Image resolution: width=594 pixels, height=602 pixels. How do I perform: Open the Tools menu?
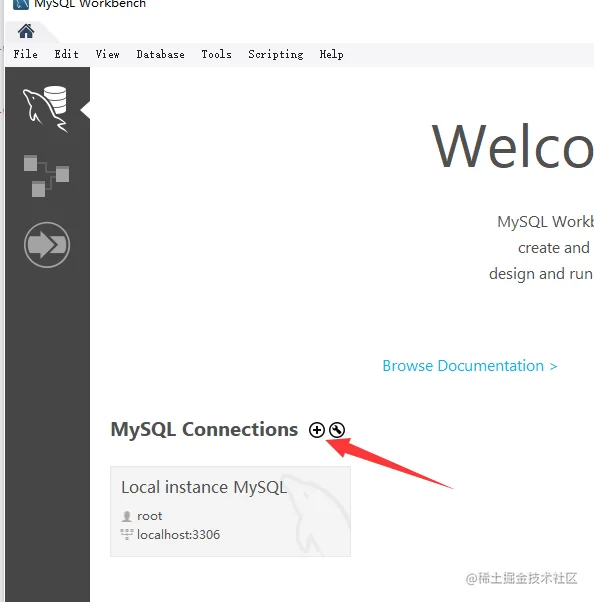coord(217,54)
